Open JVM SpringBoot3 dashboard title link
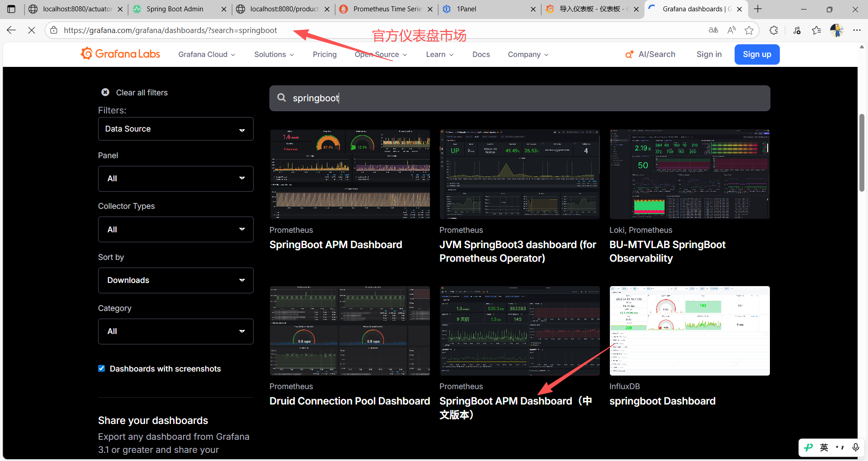868x461 pixels. [x=518, y=251]
